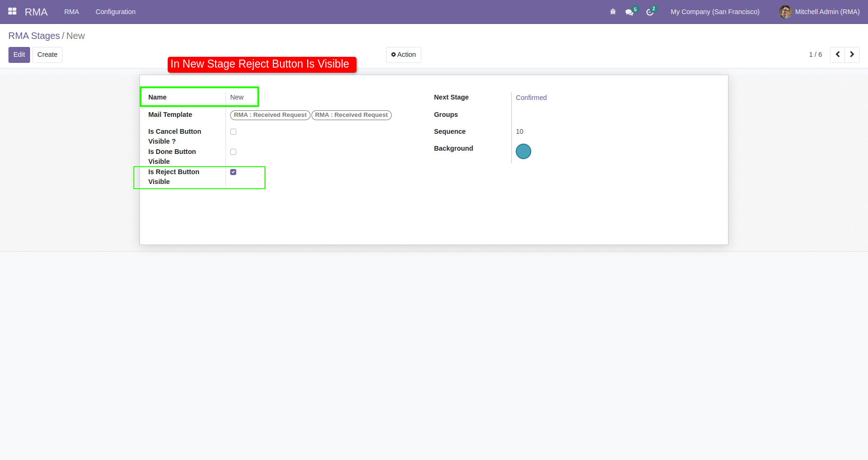The image size is (868, 460).
Task: Open the Action dropdown menu
Action: pos(403,54)
